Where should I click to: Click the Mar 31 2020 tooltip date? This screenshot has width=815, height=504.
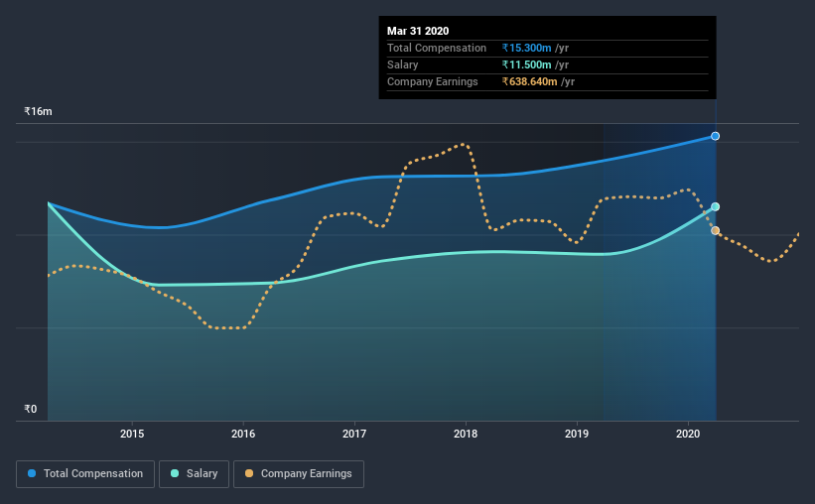(x=418, y=31)
